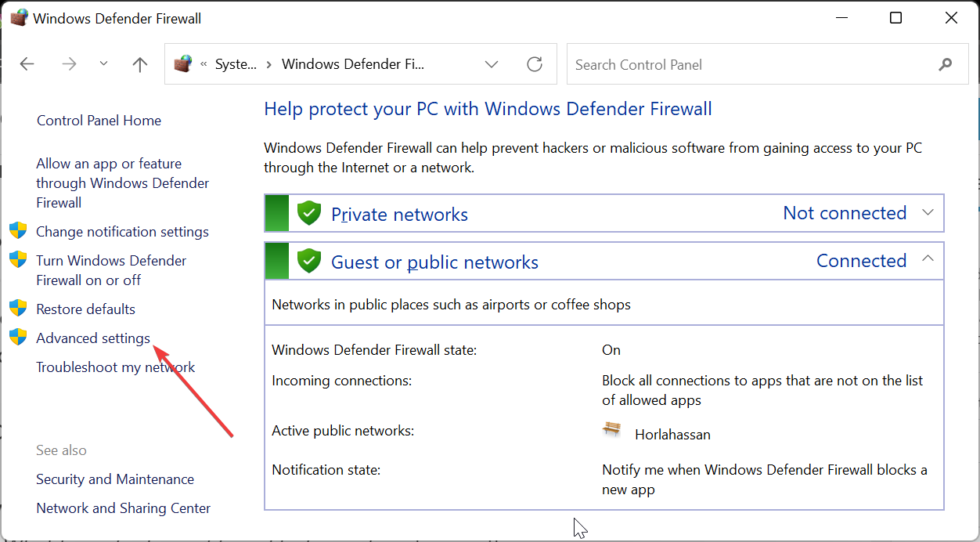
Task: Click the firewall icon in address bar
Action: click(183, 64)
